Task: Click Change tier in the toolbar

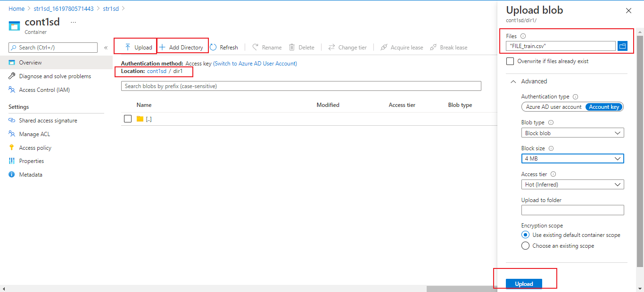Action: pos(347,47)
